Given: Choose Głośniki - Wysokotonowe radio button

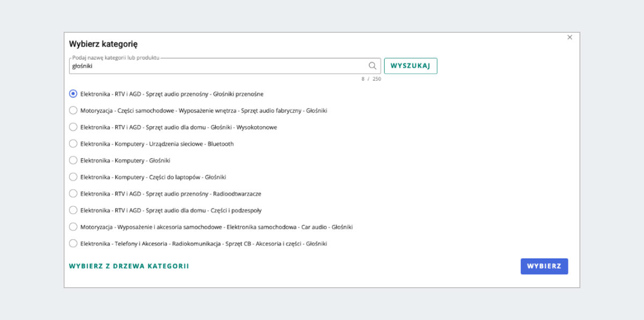Looking at the screenshot, I should point(74,127).
